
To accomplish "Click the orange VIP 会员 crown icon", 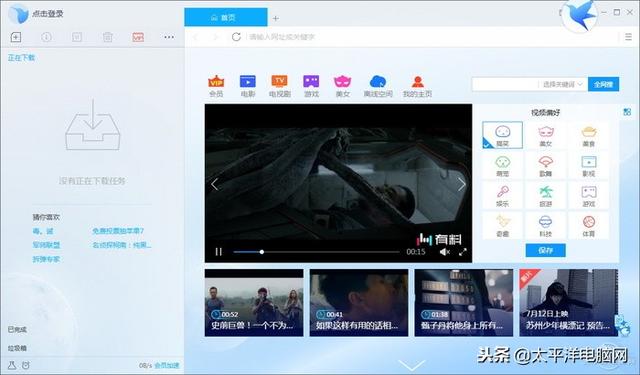I will [216, 82].
